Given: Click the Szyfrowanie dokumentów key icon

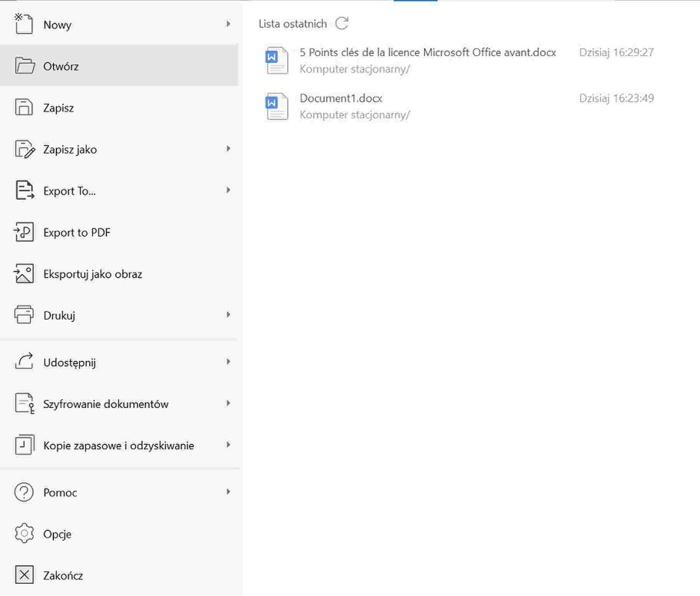Looking at the screenshot, I should click(25, 403).
